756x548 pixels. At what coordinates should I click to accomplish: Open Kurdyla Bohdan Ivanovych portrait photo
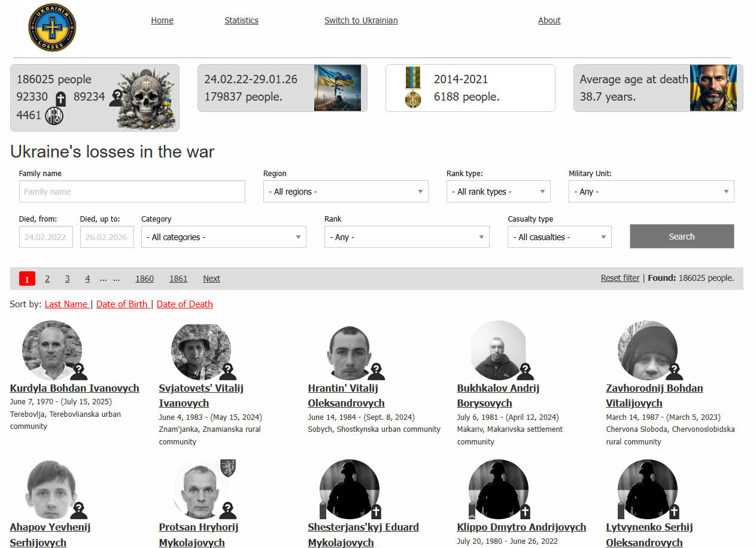[x=52, y=350]
